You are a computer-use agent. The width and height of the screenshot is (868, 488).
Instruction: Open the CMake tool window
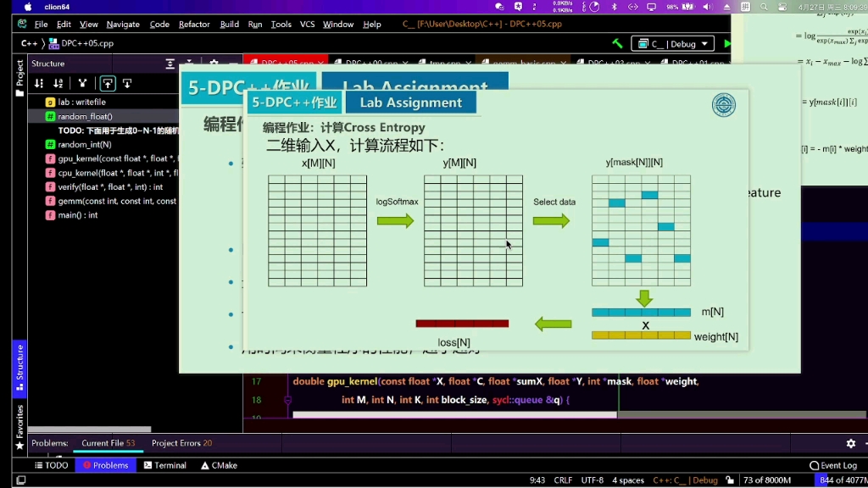coord(220,465)
